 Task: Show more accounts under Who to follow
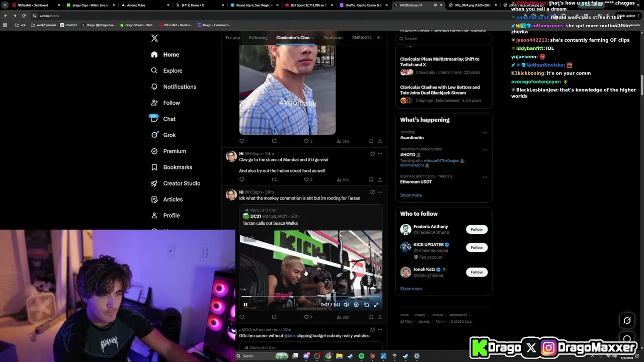tap(411, 289)
